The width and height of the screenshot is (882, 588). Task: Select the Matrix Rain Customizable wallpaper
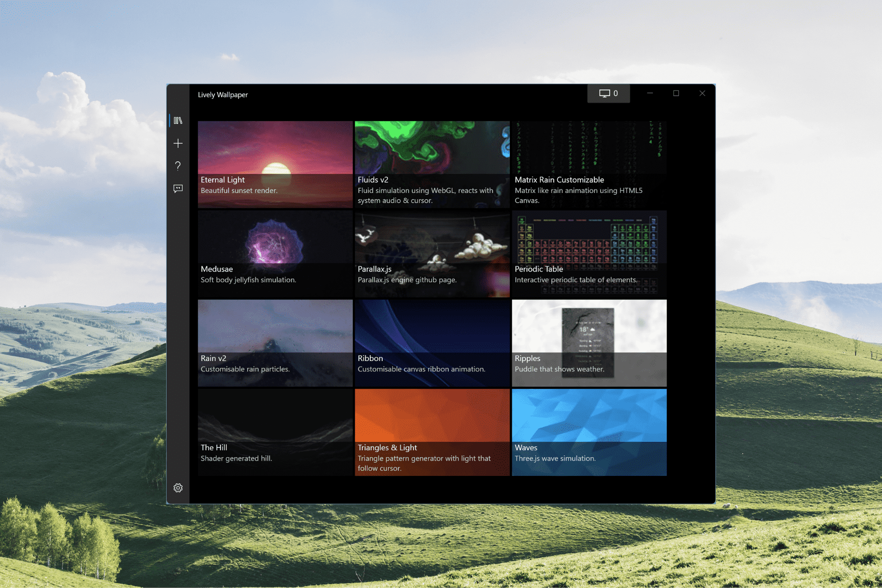(x=589, y=164)
